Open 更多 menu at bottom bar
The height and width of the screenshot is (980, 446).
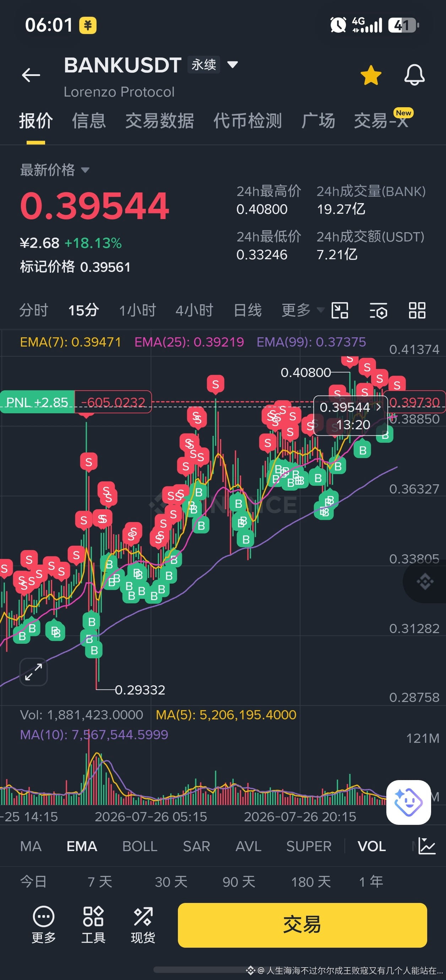point(43,925)
